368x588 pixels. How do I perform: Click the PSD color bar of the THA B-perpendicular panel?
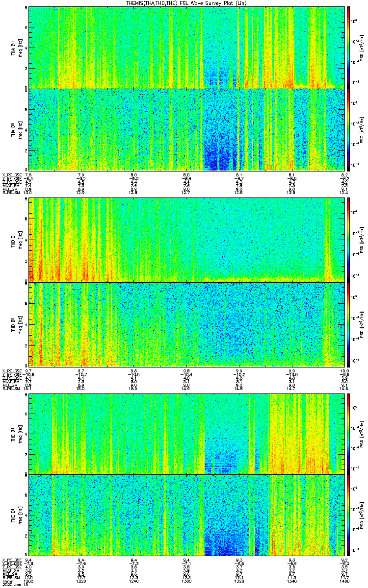click(x=349, y=48)
